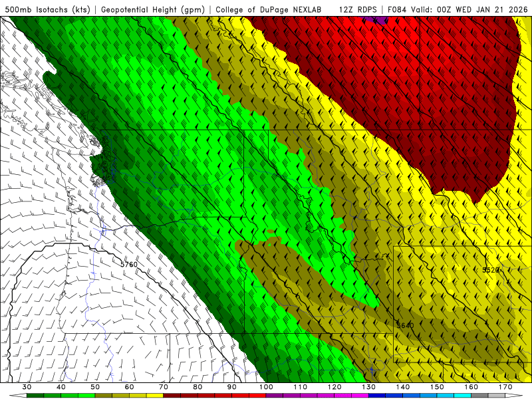The height and width of the screenshot is (399, 532).
Task: Select the dark blue swatch right of 130
Action: tap(377, 396)
